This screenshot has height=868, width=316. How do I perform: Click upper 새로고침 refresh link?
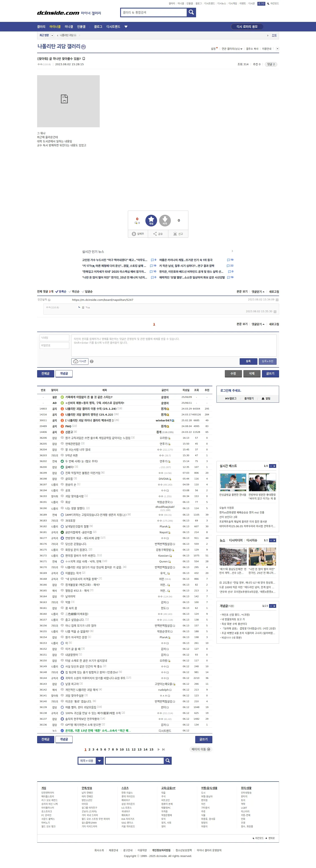pos(274,291)
